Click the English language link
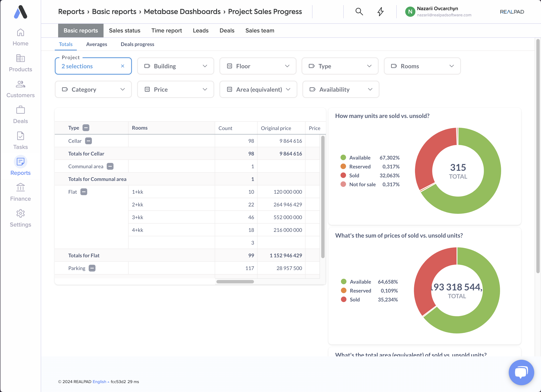Viewport: 541px width, 392px height. click(x=100, y=382)
